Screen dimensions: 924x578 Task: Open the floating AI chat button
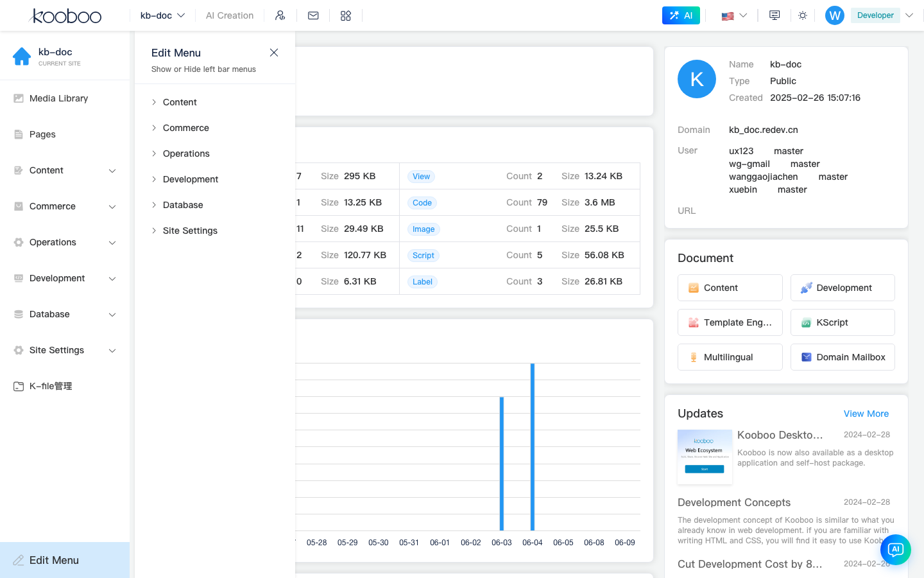click(896, 550)
